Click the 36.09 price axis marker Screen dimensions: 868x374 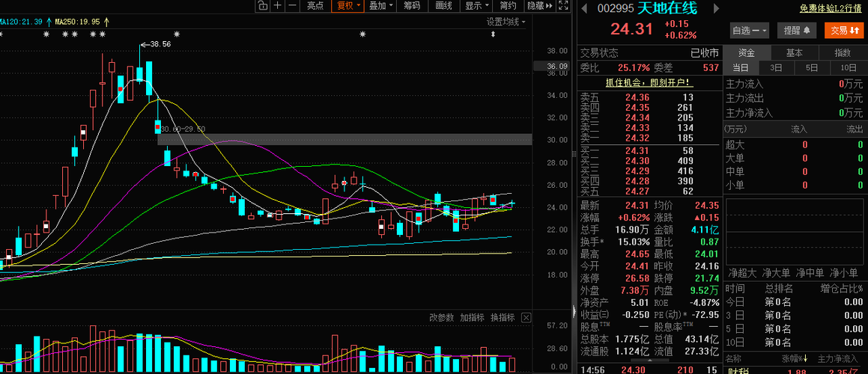550,67
